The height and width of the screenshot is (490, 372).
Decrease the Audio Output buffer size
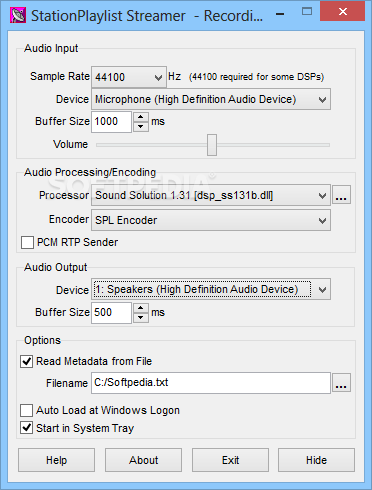pyautogui.click(x=141, y=317)
